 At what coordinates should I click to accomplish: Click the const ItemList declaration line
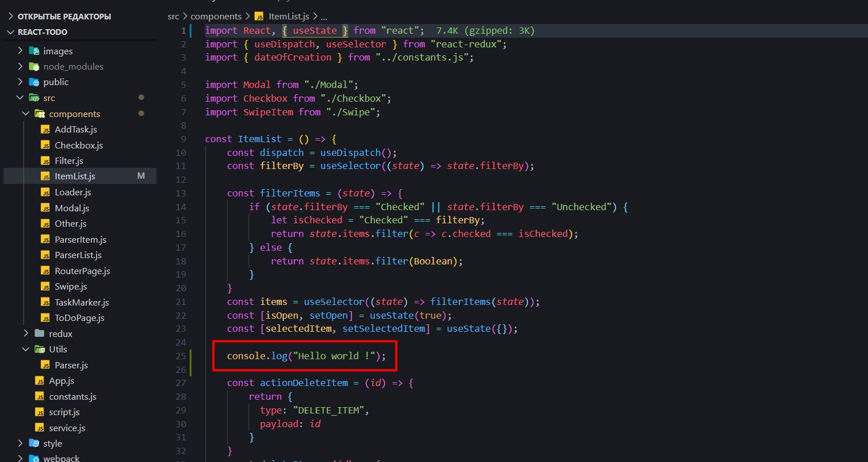pos(271,139)
